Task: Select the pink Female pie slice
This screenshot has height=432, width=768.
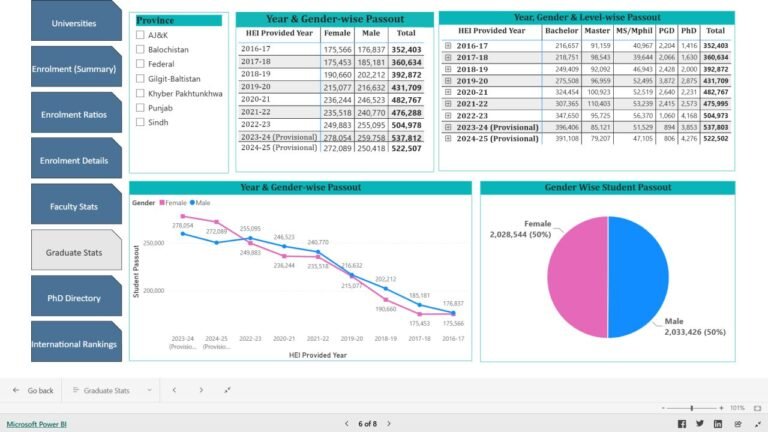Action: pos(577,277)
